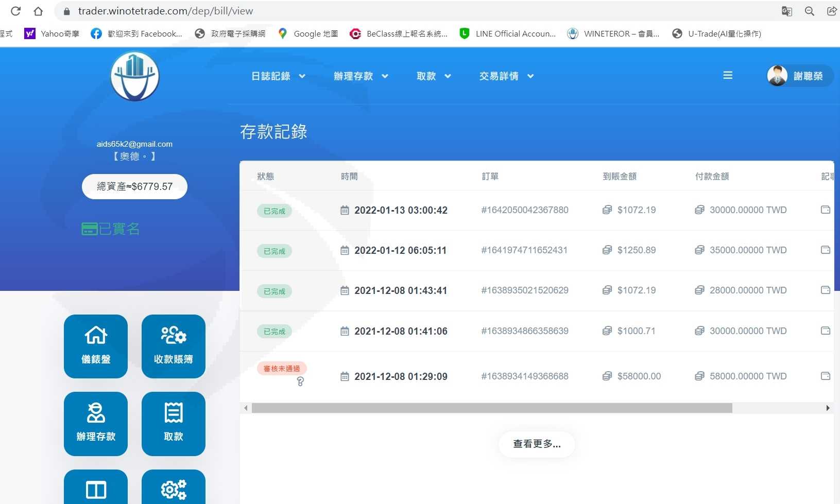The image size is (840, 504).
Task: Expand the 辦理存款 top menu
Action: 361,76
